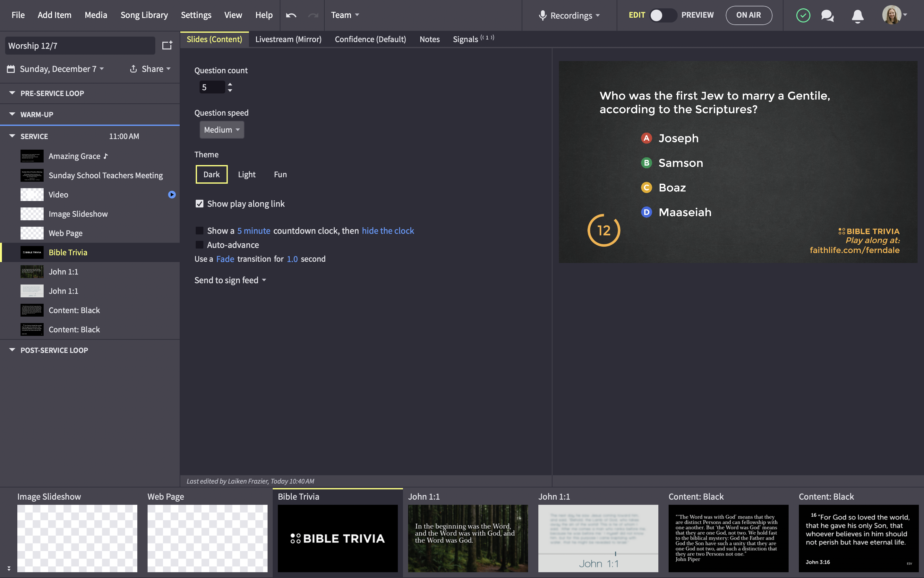Image resolution: width=924 pixels, height=578 pixels.
Task: Click the Bible Trivia preview slide
Action: [x=738, y=162]
